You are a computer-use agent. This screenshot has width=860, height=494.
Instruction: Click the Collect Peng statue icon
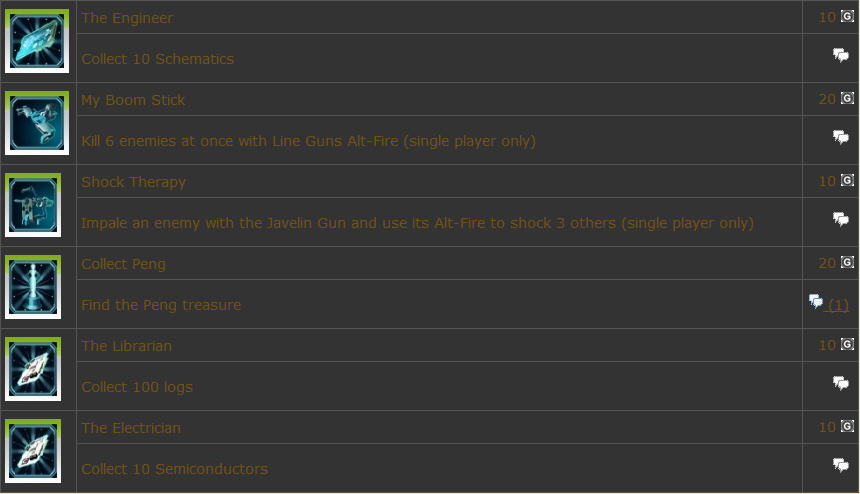coord(33,287)
